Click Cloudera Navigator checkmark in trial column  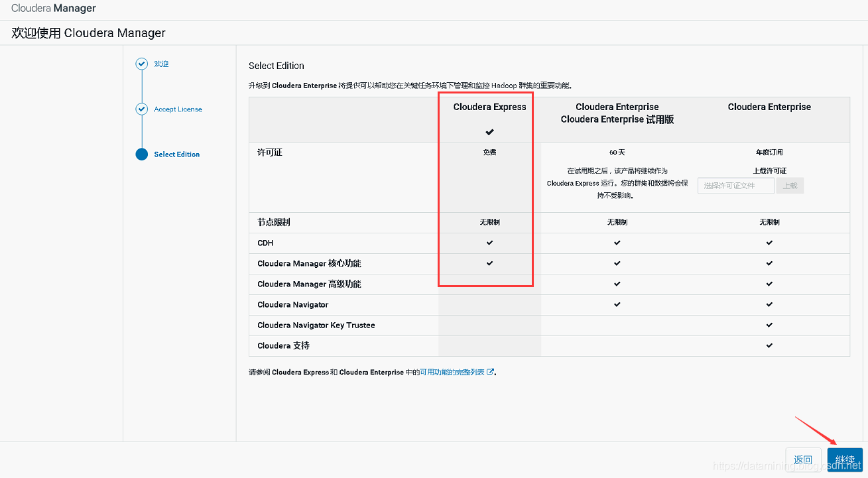617,304
